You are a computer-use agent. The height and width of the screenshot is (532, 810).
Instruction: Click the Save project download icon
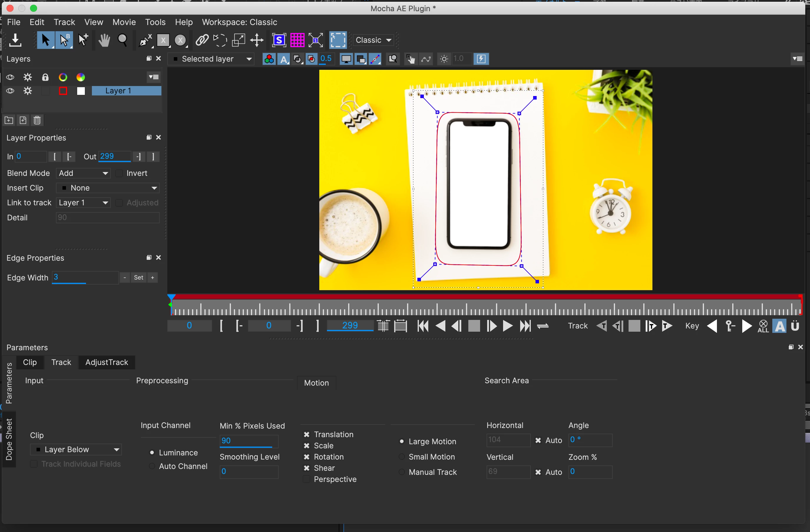click(x=15, y=41)
